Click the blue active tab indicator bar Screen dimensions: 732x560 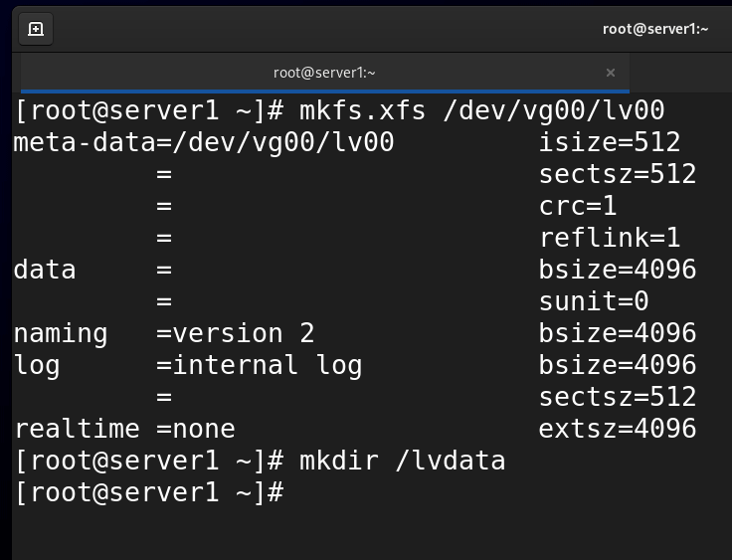point(325,92)
